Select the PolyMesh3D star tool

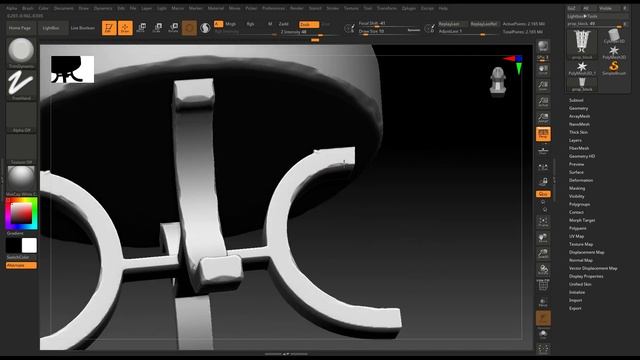point(613,52)
